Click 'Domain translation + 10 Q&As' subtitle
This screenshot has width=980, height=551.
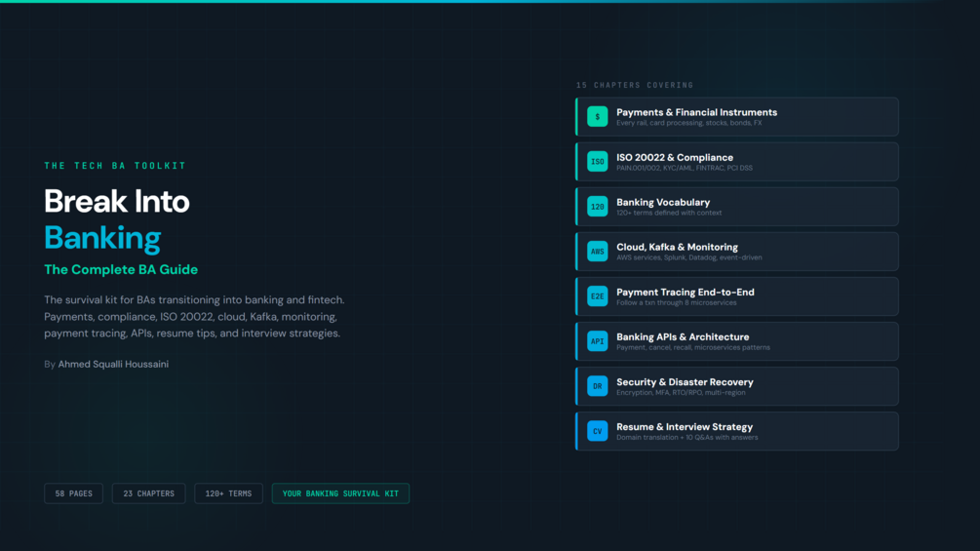[686, 438]
